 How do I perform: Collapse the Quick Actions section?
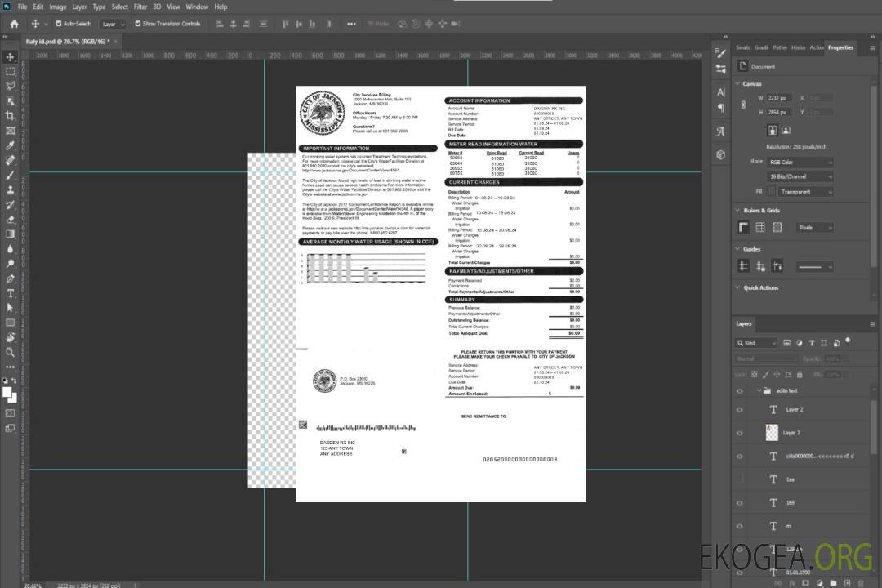click(x=737, y=287)
